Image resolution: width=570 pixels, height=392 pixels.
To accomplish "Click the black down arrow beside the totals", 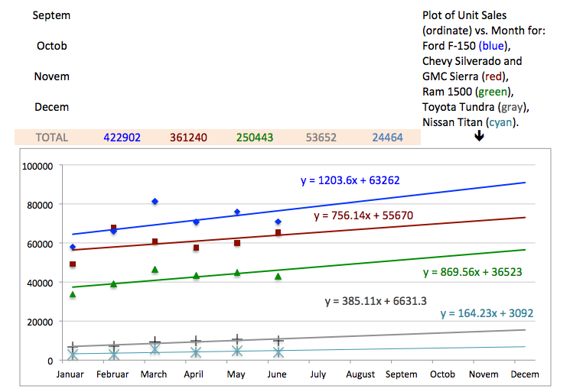I will (479, 137).
